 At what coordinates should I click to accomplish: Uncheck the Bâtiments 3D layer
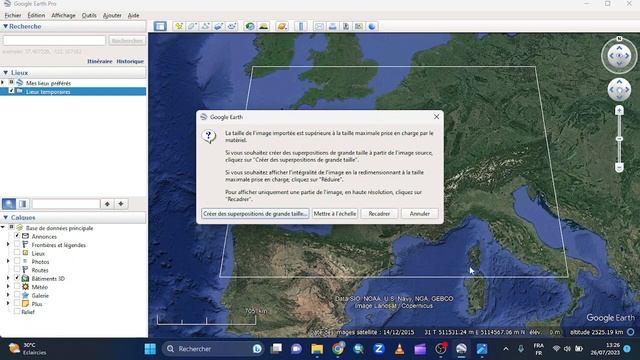(x=17, y=278)
